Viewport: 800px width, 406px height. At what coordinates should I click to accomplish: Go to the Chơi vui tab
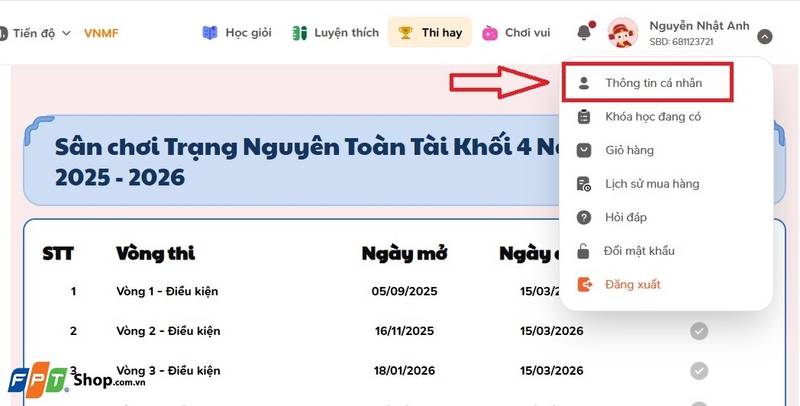click(x=516, y=33)
